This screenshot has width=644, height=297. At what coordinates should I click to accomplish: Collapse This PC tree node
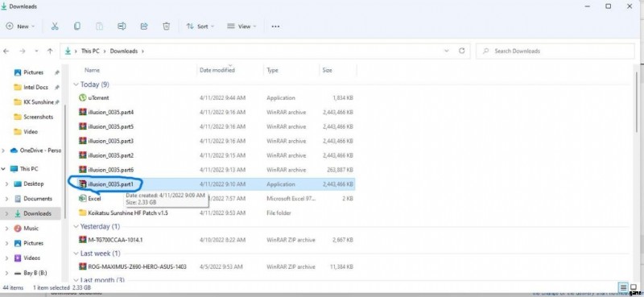tap(4, 169)
